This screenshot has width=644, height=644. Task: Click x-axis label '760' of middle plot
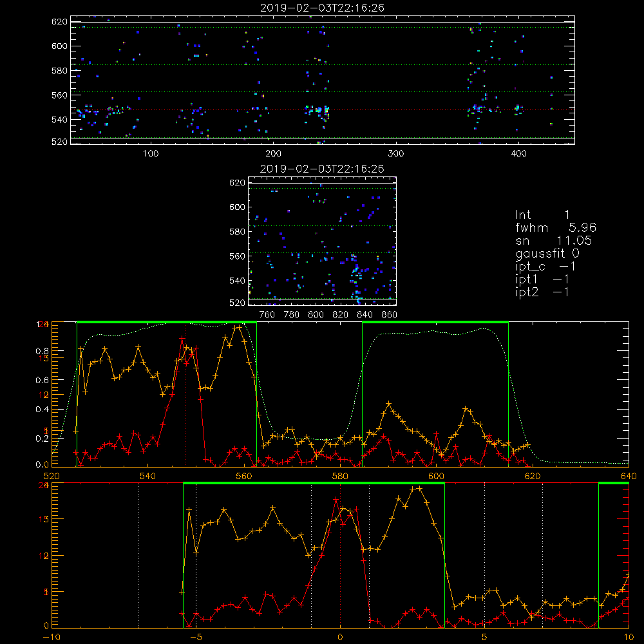click(x=267, y=315)
